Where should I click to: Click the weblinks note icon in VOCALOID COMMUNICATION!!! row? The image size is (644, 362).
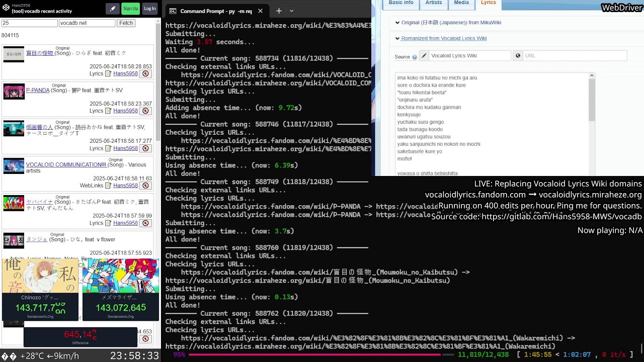click(108, 186)
